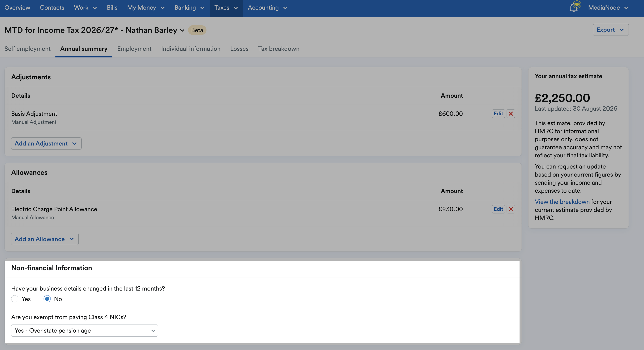The width and height of the screenshot is (644, 350).
Task: Expand the My Money menu
Action: click(x=146, y=8)
